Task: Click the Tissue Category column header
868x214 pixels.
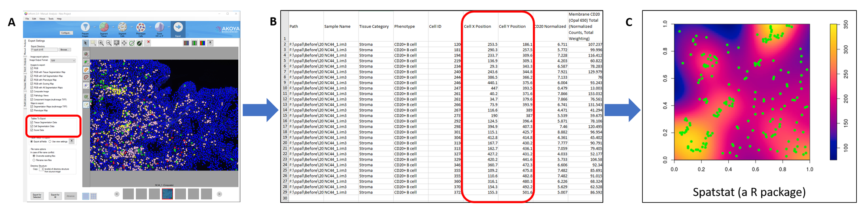Action: (x=374, y=27)
